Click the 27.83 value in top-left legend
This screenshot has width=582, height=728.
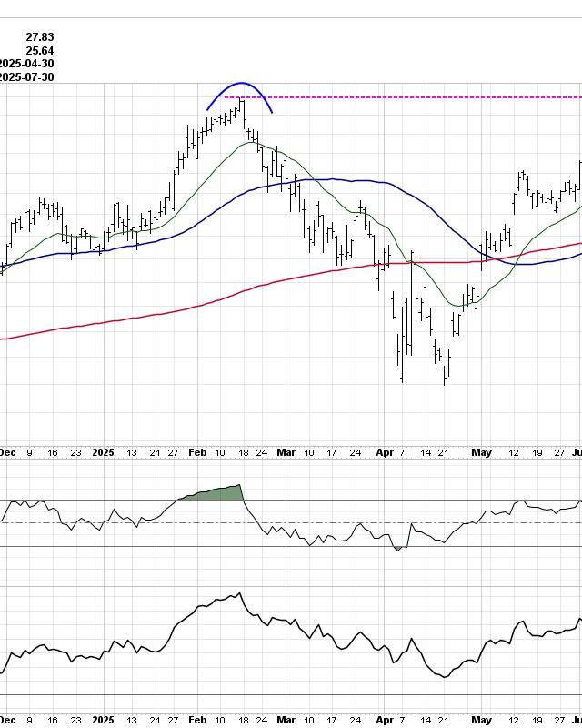(41, 36)
